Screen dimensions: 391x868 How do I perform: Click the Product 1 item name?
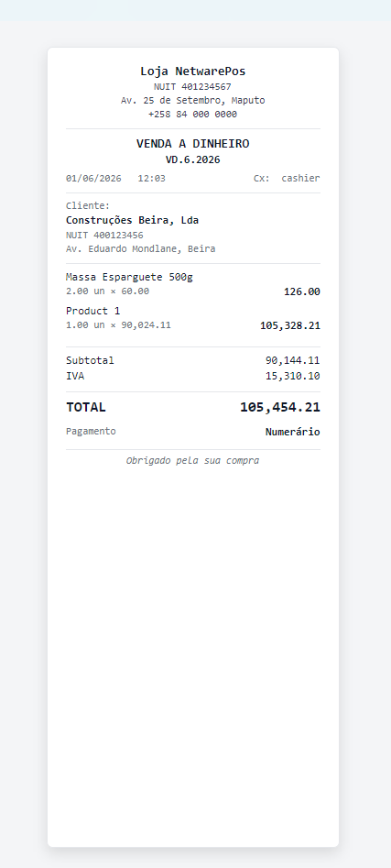click(x=92, y=311)
